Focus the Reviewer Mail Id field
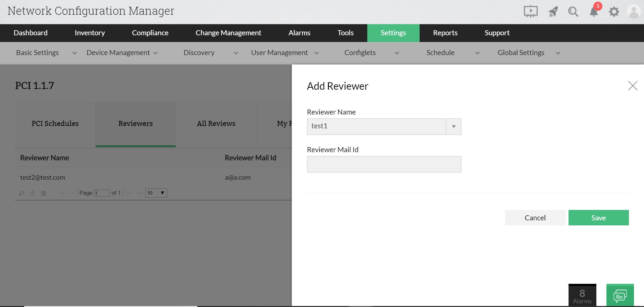This screenshot has width=644, height=307. (384, 164)
